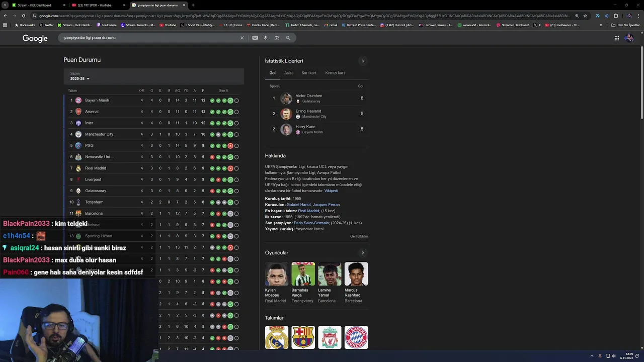Search by image with Google Lens
Viewport: 644px width, 362px height.
pyautogui.click(x=277, y=38)
